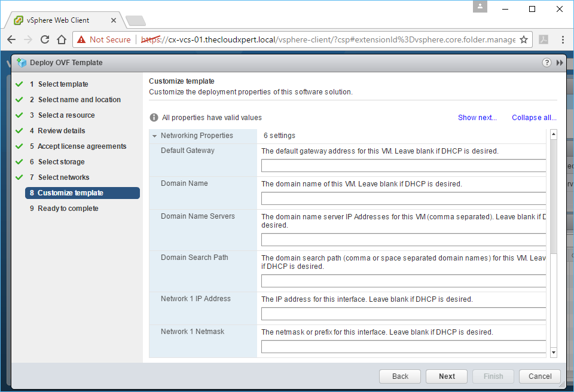Go to step 1 Select template
Viewport: 574px width, 392px height.
click(x=63, y=84)
